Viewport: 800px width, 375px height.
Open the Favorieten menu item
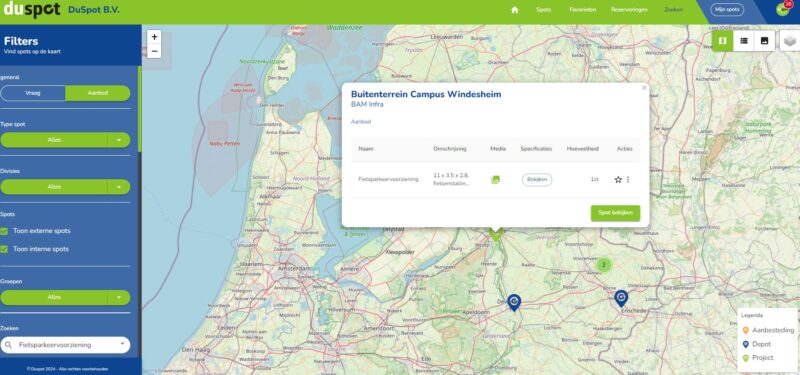point(583,10)
